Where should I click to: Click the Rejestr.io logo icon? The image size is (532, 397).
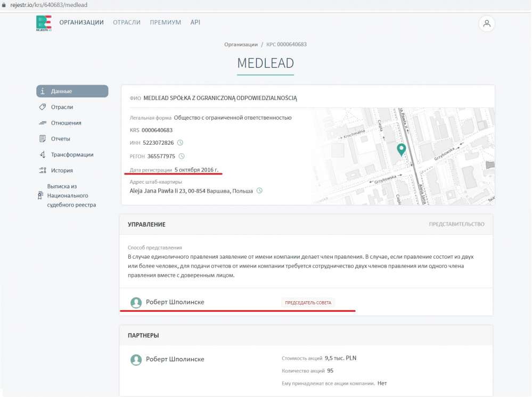coord(44,23)
